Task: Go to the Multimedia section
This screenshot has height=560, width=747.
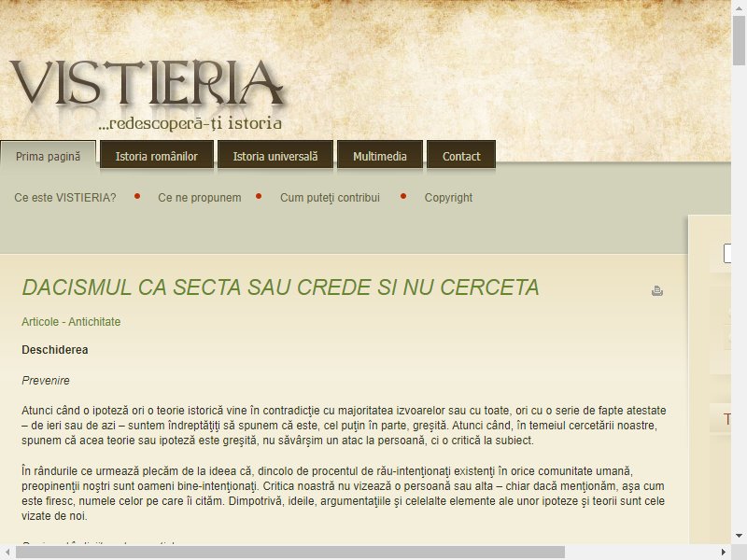Action: (x=380, y=156)
